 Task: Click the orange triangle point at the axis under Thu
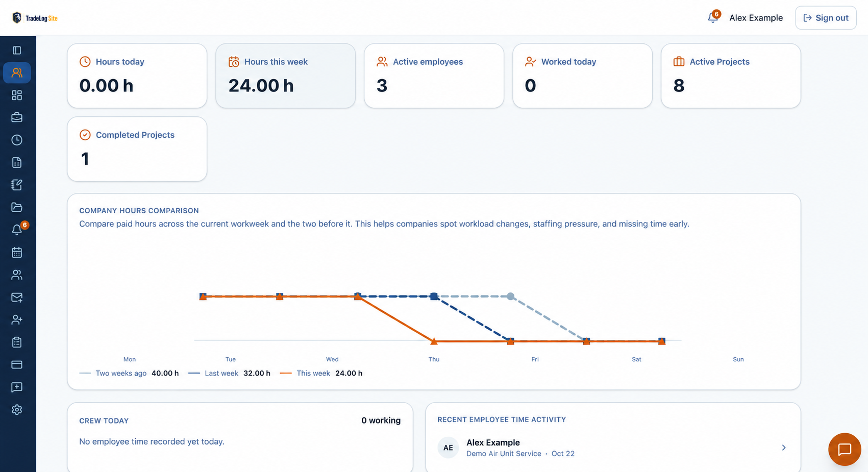[x=434, y=341]
